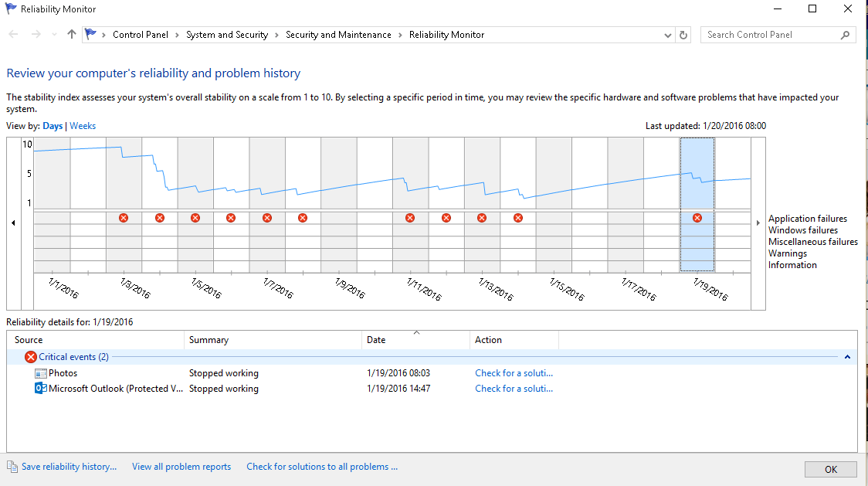Click the application failure icon for 1/7/2016
The image size is (868, 486).
tap(267, 218)
